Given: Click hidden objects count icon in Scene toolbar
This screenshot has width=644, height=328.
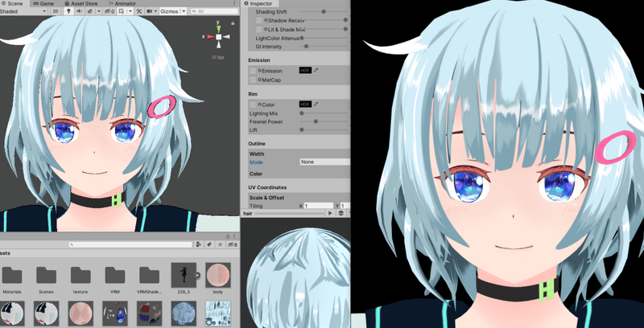Looking at the screenshot, I should click(109, 11).
